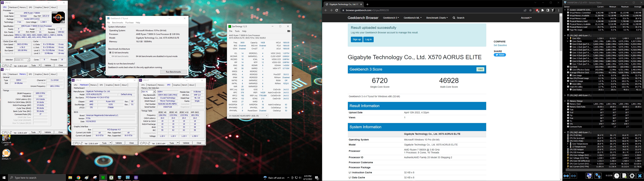Image resolution: width=644 pixels, height=181 pixels.
Task: Open ZenTimings memory module dropdown
Action: 248,116
